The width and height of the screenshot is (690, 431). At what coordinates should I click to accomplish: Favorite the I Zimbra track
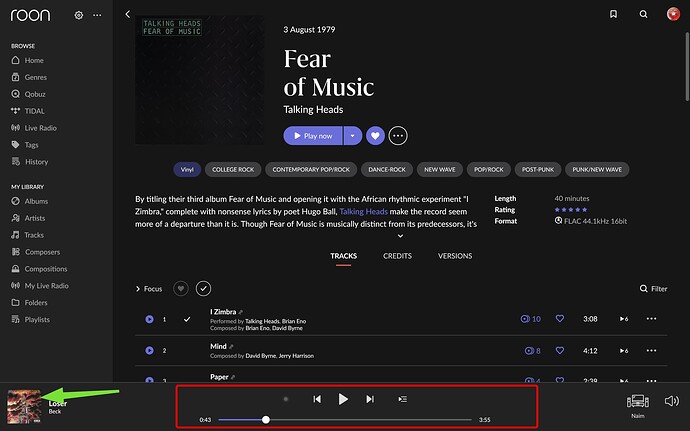click(x=560, y=318)
